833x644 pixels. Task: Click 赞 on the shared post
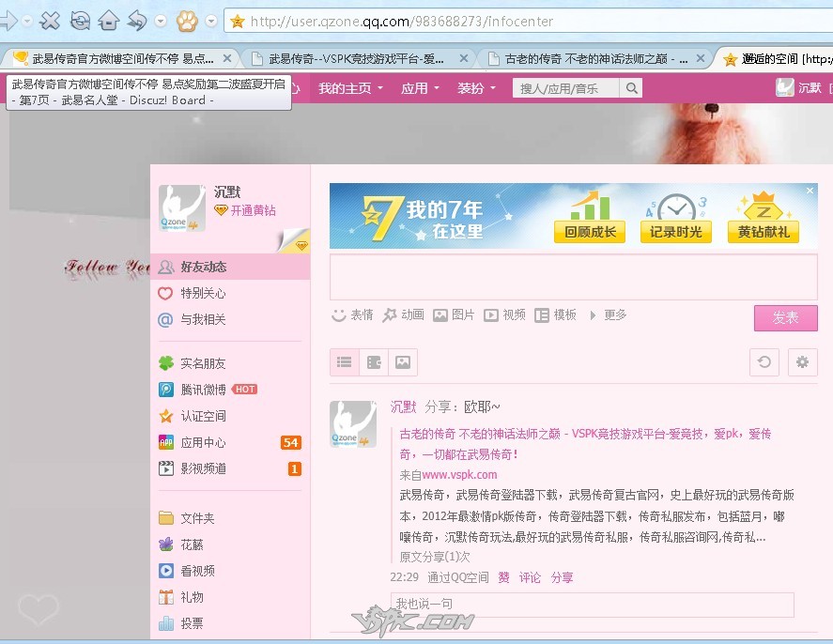click(x=503, y=577)
